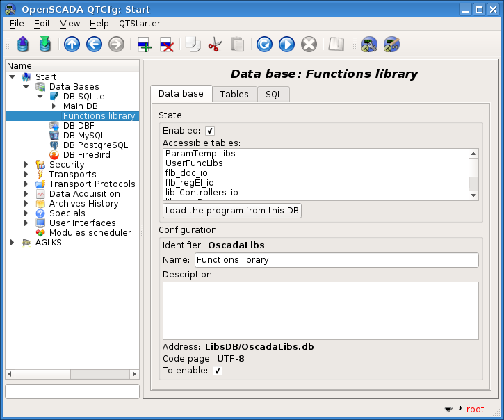
Task: Select flb_doc_io in accessible tables
Action: [x=186, y=173]
